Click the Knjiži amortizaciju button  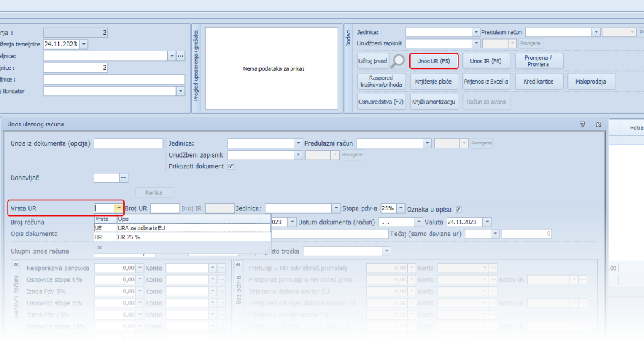pyautogui.click(x=434, y=102)
